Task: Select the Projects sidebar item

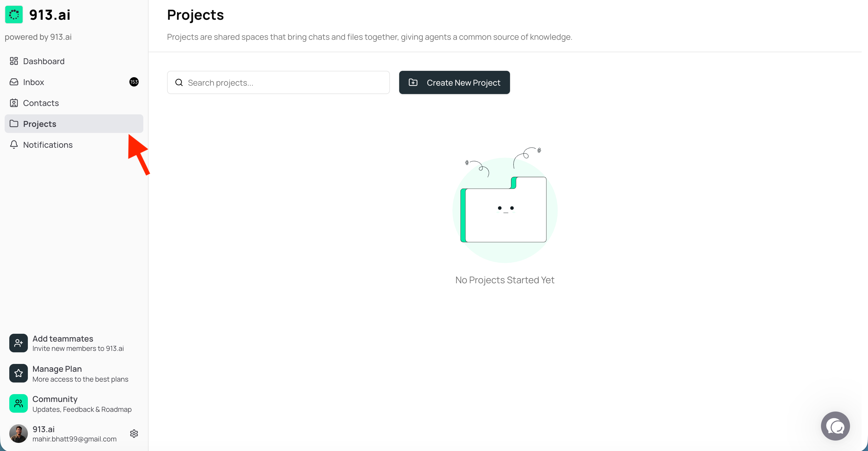Action: [x=39, y=124]
